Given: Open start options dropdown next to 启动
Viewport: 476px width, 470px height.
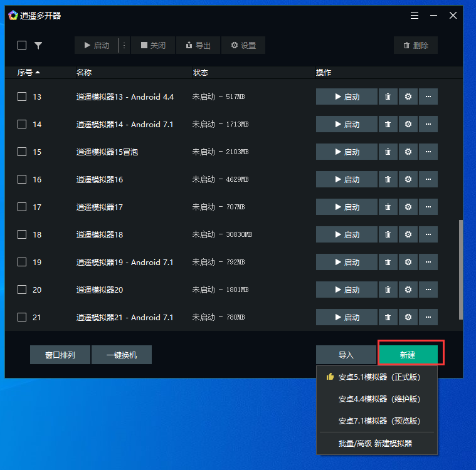Looking at the screenshot, I should click(124, 45).
